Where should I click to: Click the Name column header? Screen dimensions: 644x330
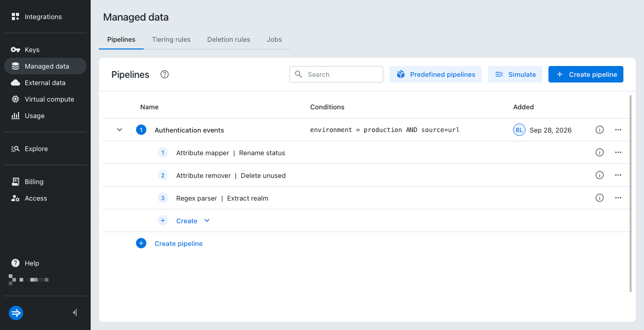[x=149, y=107]
